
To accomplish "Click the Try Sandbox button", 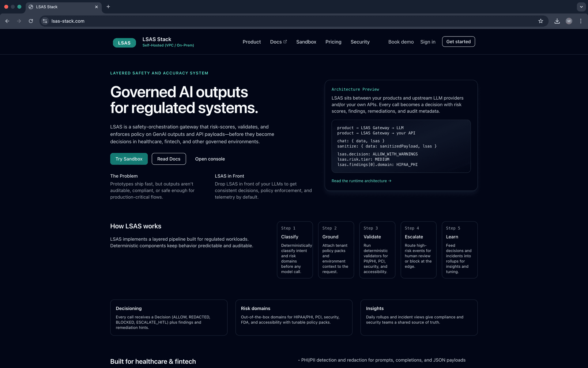I will pyautogui.click(x=129, y=159).
